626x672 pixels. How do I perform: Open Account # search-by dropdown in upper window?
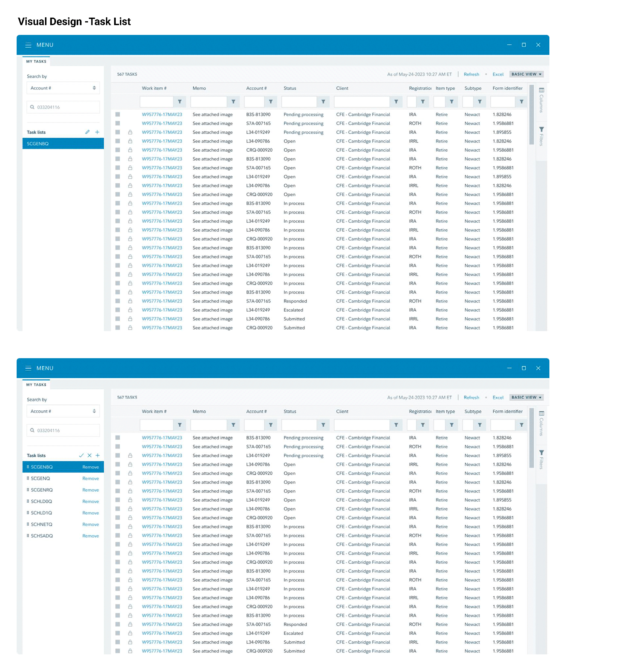pos(63,88)
